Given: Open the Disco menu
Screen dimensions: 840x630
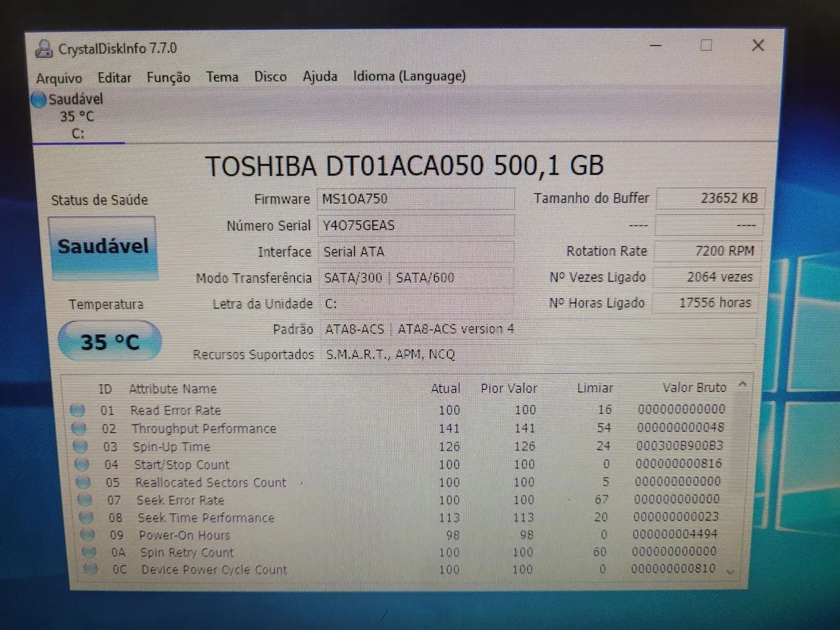Looking at the screenshot, I should pos(270,76).
